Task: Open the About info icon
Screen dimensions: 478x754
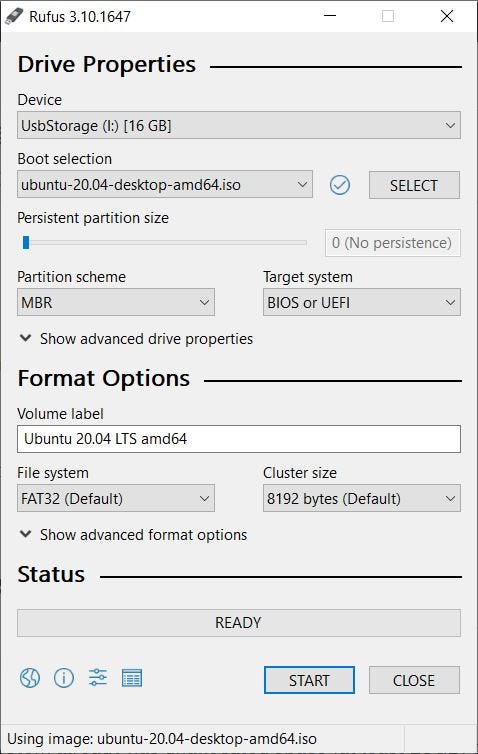Action: 64,678
